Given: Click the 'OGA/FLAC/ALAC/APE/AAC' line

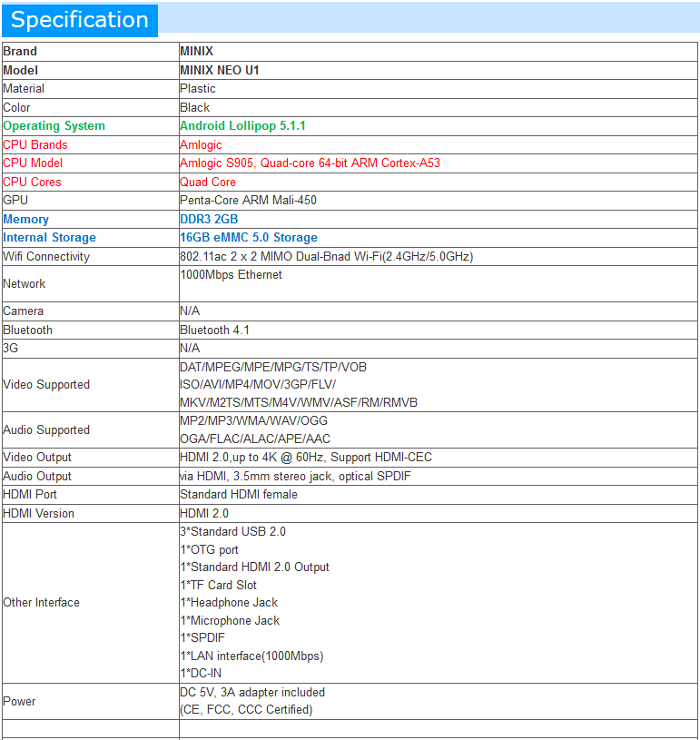Looking at the screenshot, I should [255, 439].
